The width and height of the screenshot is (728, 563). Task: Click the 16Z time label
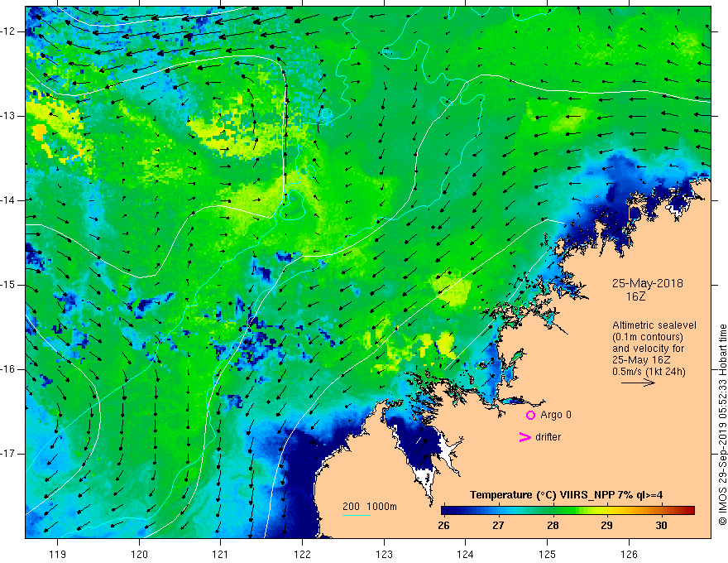tap(635, 296)
